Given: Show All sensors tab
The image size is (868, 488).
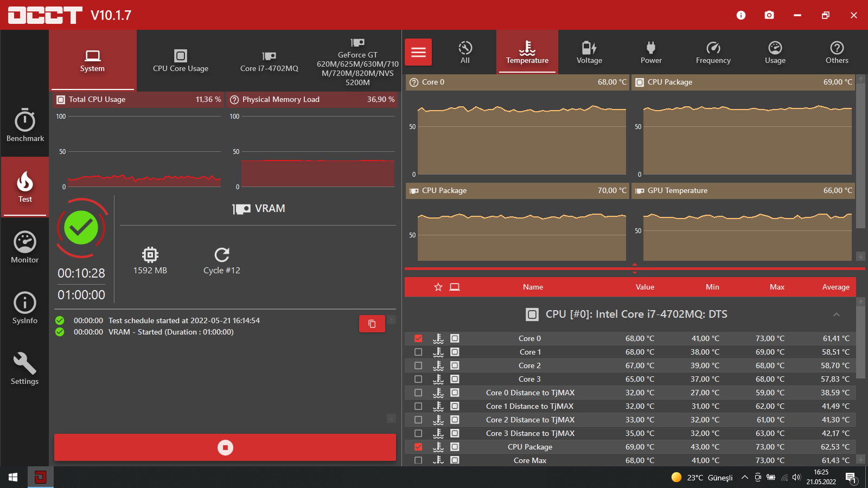Looking at the screenshot, I should 465,52.
